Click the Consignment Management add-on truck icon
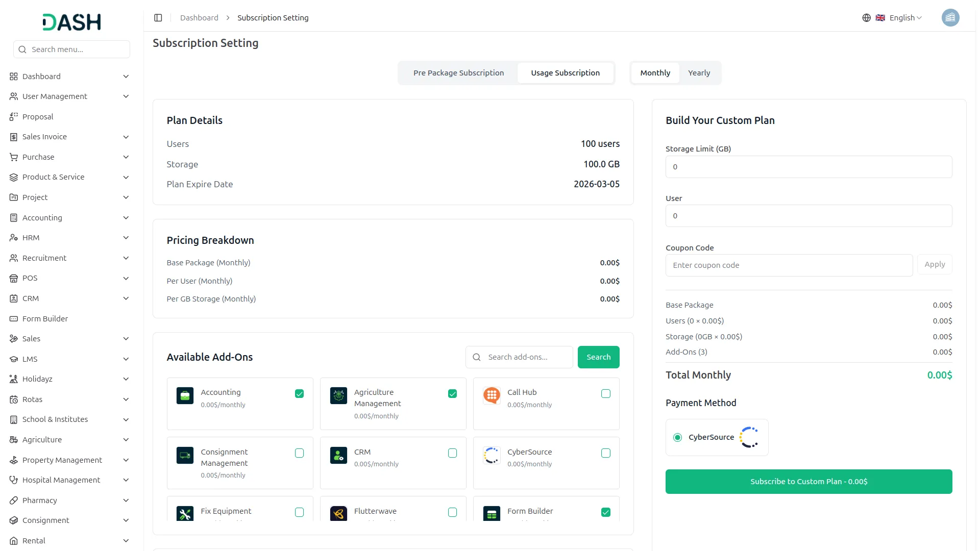This screenshot has height=551, width=980. tap(185, 455)
